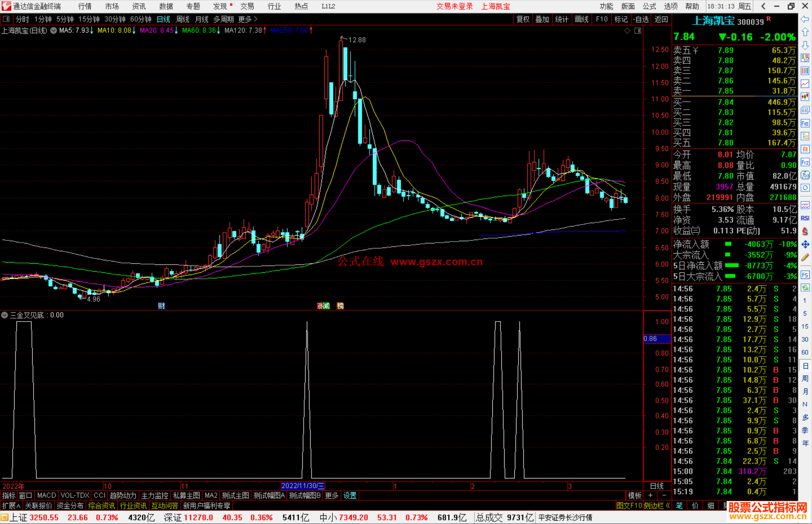This screenshot has height=524, width=812.
Task: Toggle the indicator circle next to 三金叉见底
Action: [x=5, y=315]
